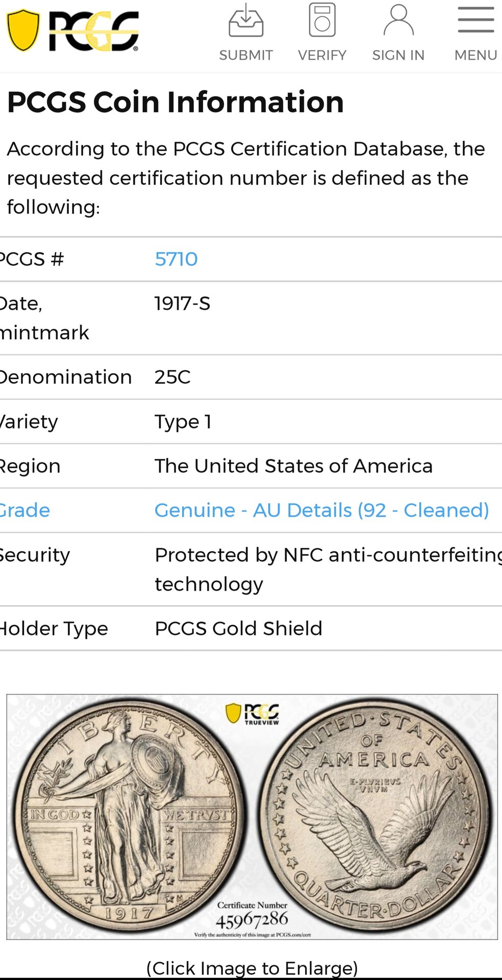
Task: Click the 'Click Image to Enlarge' caption
Action: [x=252, y=968]
